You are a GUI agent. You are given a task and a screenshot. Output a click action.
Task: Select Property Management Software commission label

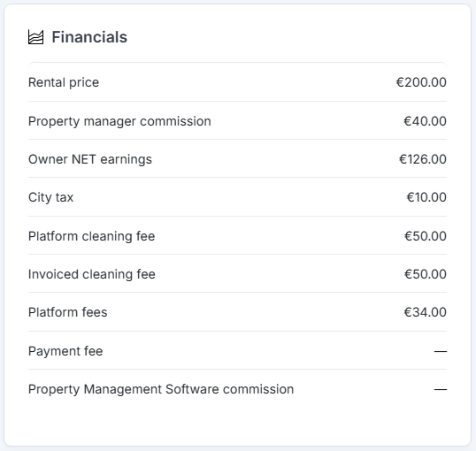coord(161,389)
